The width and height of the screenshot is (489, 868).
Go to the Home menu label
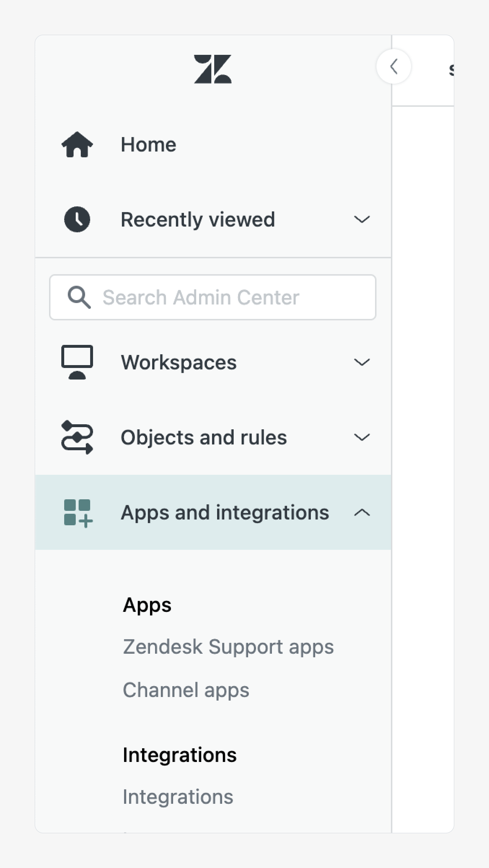tap(148, 145)
